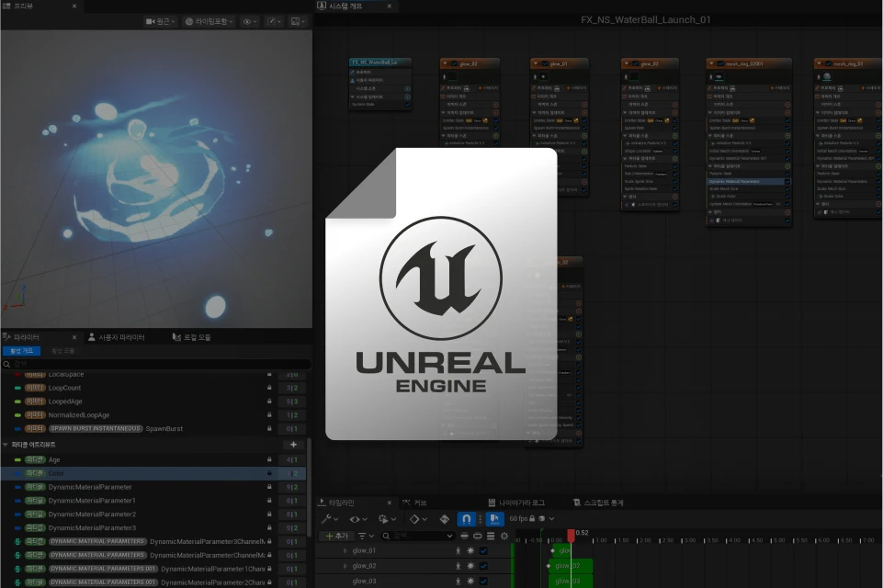Click the timeline track search field
883x588 pixels.
click(x=417, y=536)
